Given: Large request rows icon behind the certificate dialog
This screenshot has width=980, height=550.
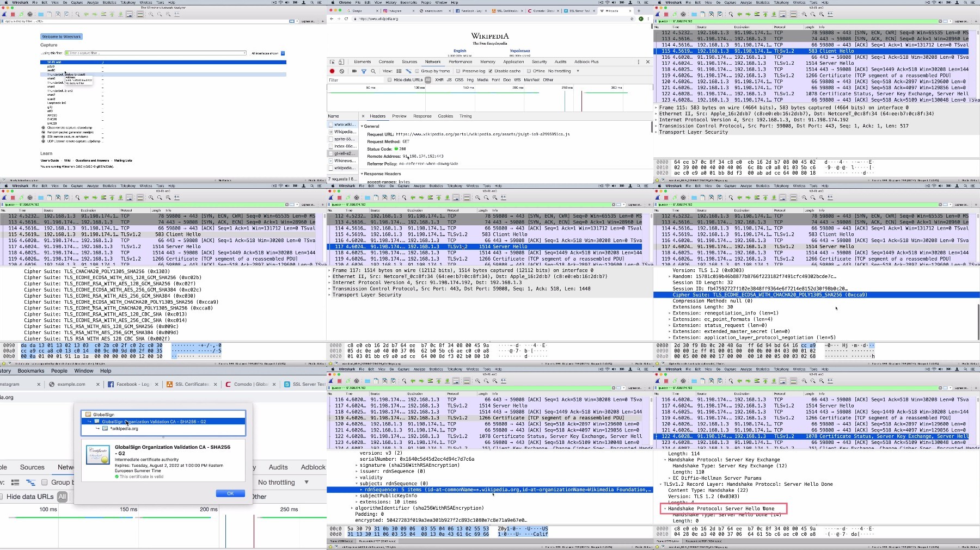Looking at the screenshot, I should tap(15, 483).
